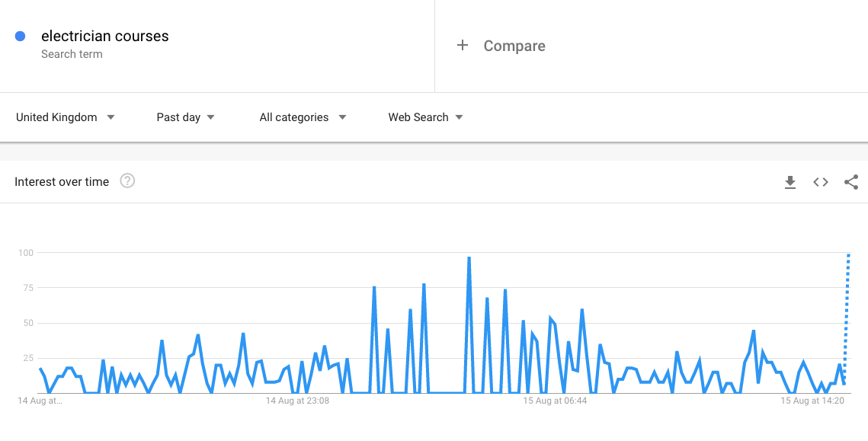868x441 pixels.
Task: Click the 15 Aug at 14:20 axis label
Action: pos(812,400)
